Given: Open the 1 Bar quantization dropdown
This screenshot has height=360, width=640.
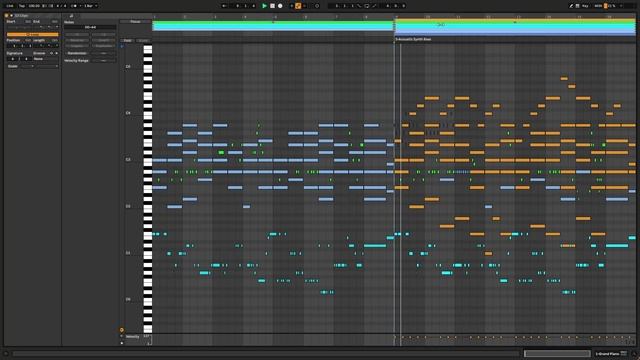Looking at the screenshot, I should coord(91,6).
